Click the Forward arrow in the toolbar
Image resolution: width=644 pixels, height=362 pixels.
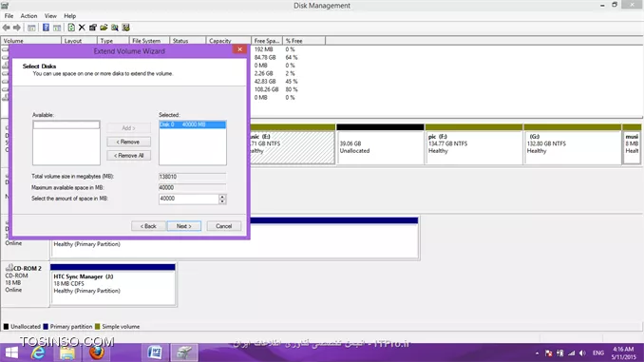tap(17, 28)
